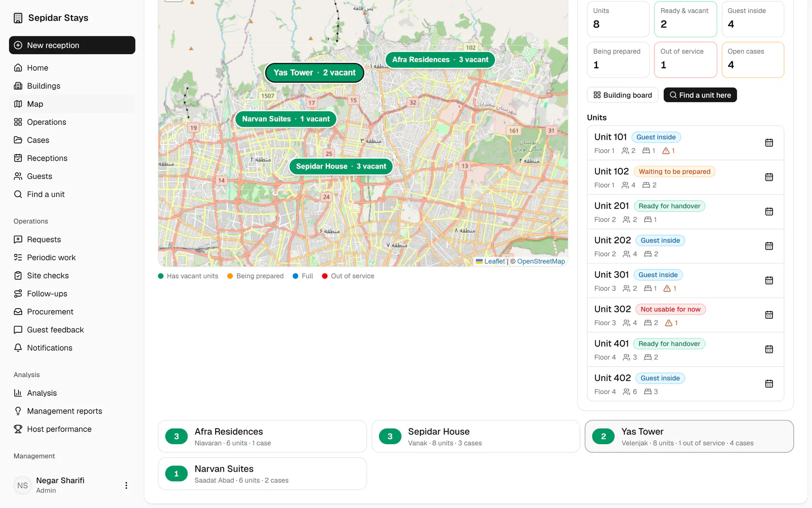Click the Ready & vacant stat card

685,19
